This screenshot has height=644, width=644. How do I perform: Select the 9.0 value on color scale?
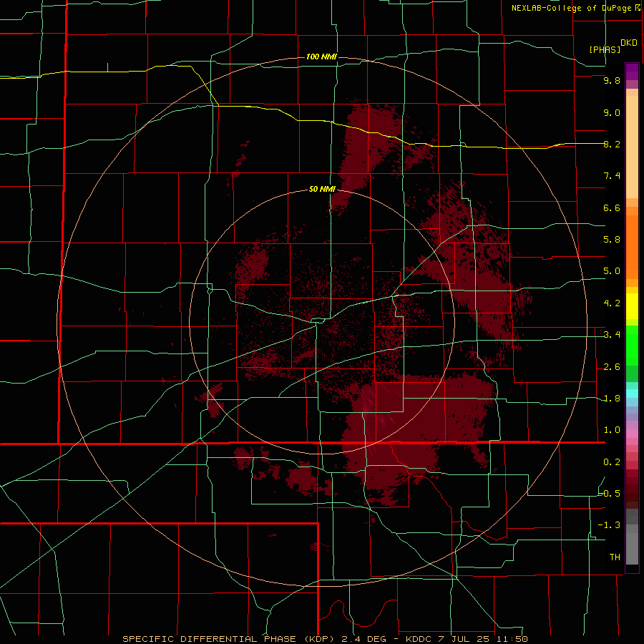click(612, 112)
